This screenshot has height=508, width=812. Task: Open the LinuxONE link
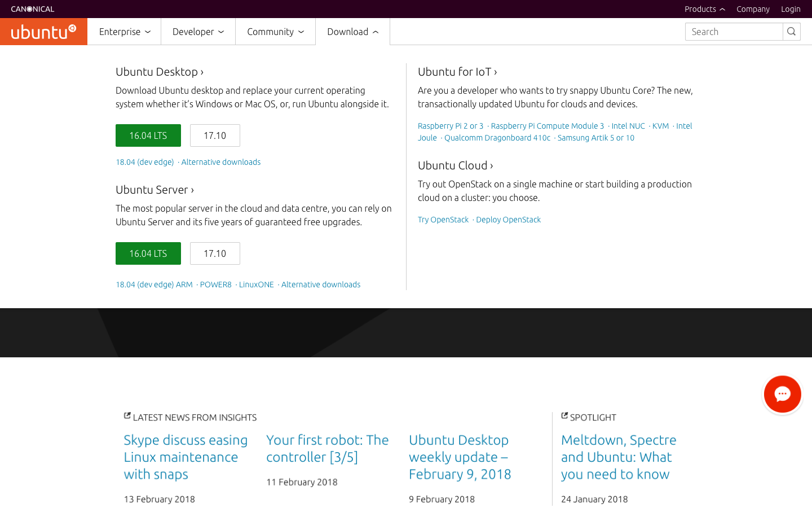(x=257, y=284)
